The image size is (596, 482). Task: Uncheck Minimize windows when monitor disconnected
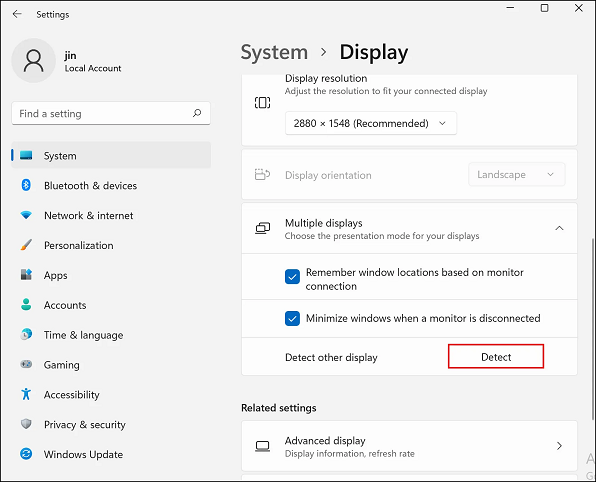click(292, 318)
